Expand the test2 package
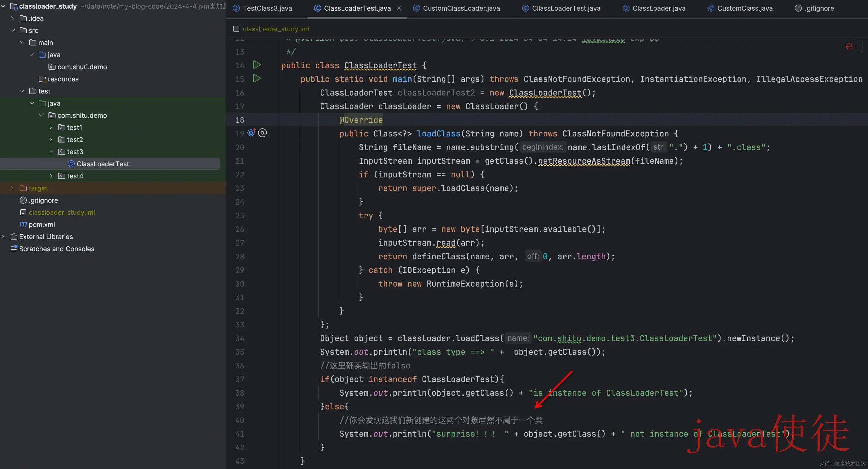Screen dimensions: 868x469 [x=51, y=140]
